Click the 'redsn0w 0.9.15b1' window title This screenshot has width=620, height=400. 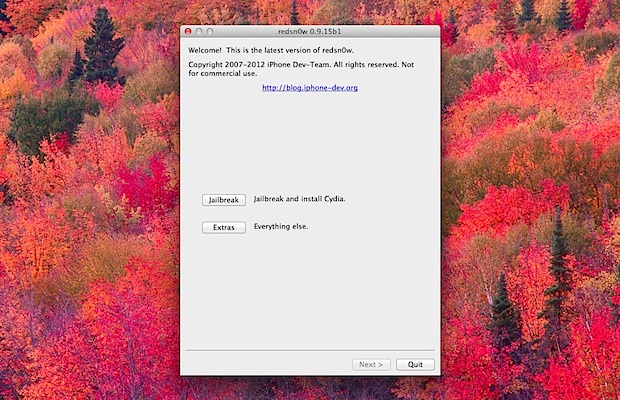pyautogui.click(x=310, y=31)
